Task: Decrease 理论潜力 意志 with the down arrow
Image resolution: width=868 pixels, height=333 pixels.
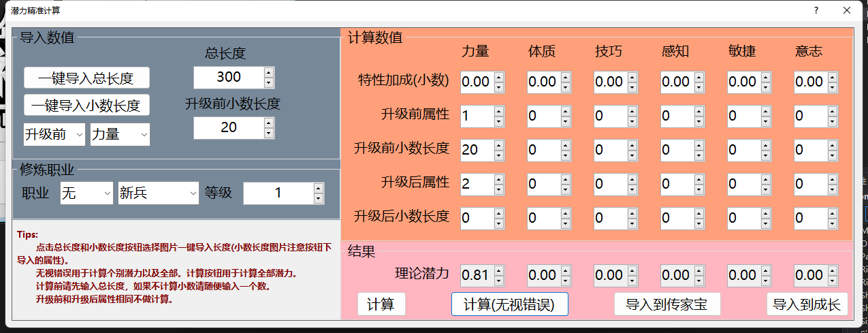Action: (833, 281)
